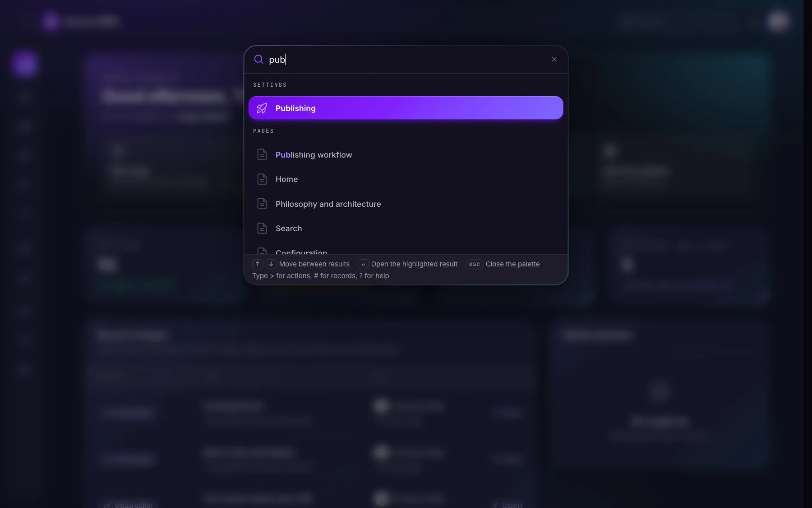
Task: Click the document icon beside Home
Action: click(262, 179)
